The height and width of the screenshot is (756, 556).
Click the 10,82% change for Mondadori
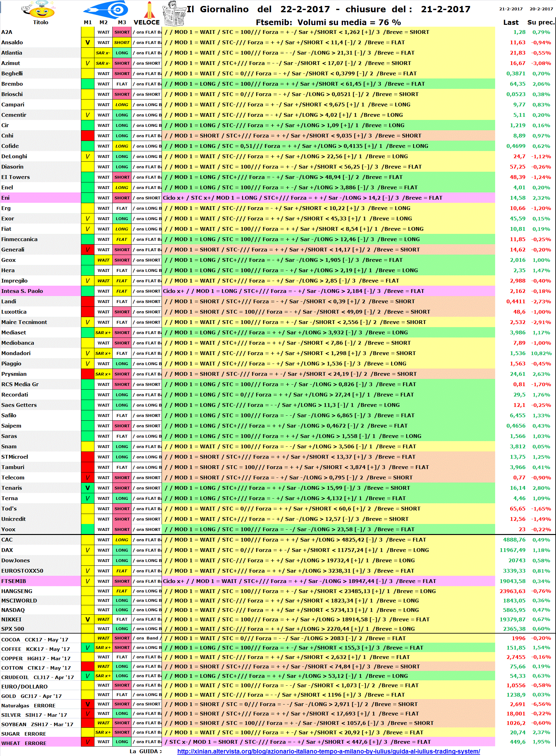(x=541, y=353)
